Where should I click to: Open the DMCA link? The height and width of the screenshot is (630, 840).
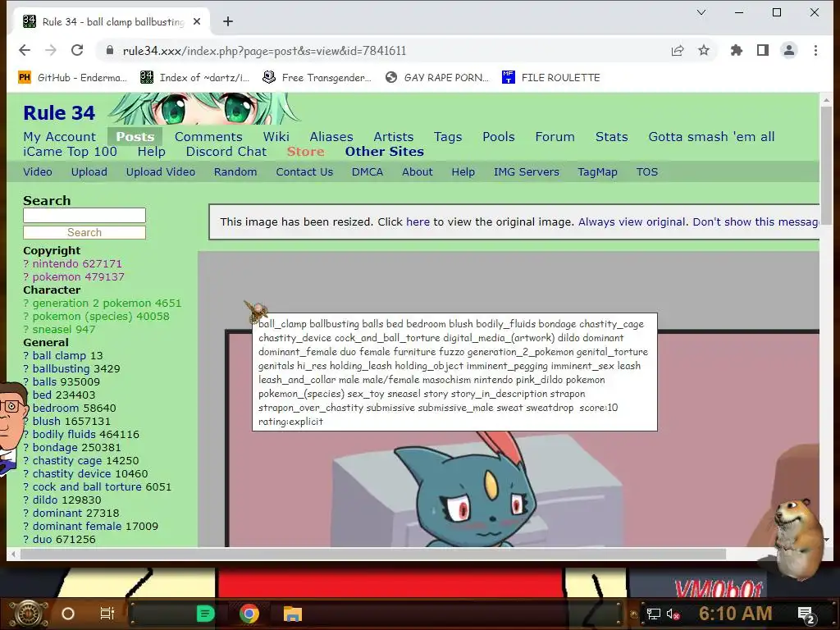(x=367, y=172)
